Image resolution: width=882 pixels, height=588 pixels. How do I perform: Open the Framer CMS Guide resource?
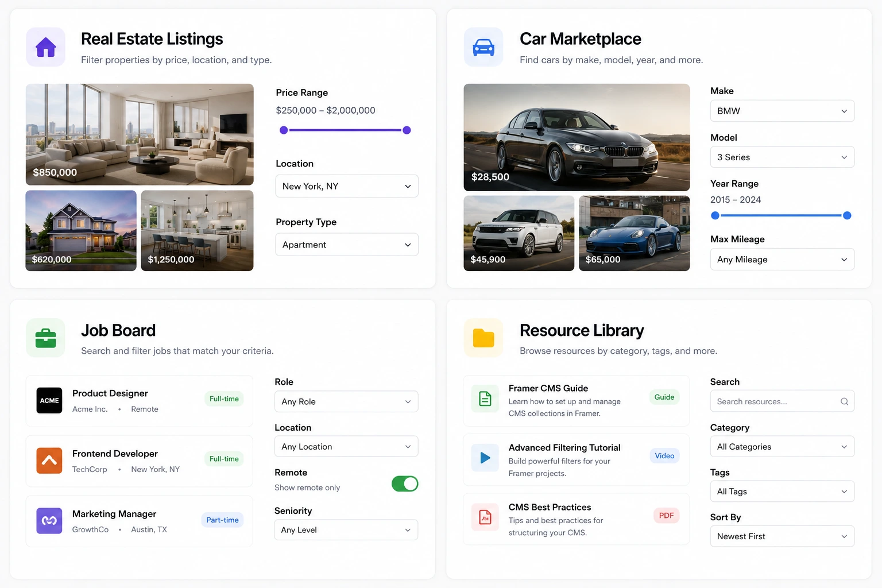pos(577,401)
